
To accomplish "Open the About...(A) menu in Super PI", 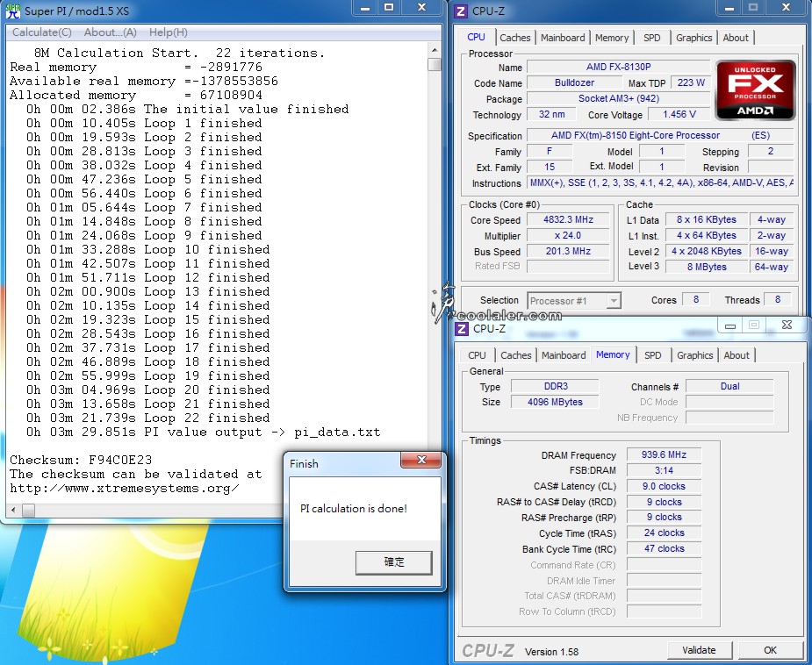I will (111, 32).
